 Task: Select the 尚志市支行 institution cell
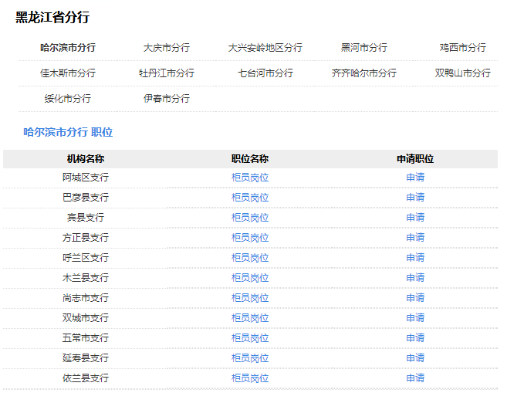86,298
